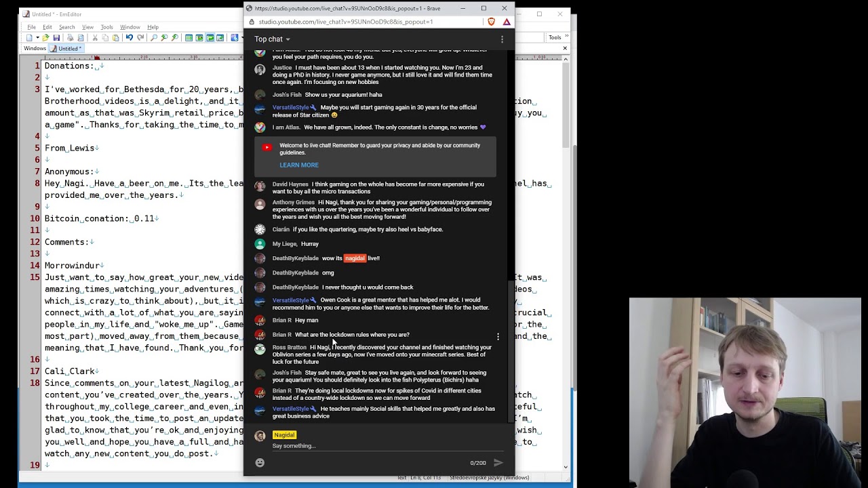868x488 pixels.
Task: Click the Print Preview icon in EmEditor
Action: pyautogui.click(x=81, y=38)
